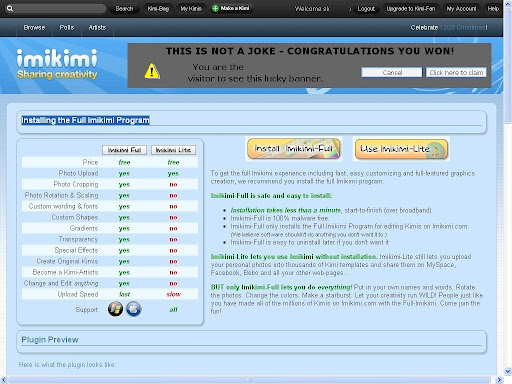Screen dimensions: 512x384
Task: Click the 'Photo Cropping' row label
Action: coord(76,184)
